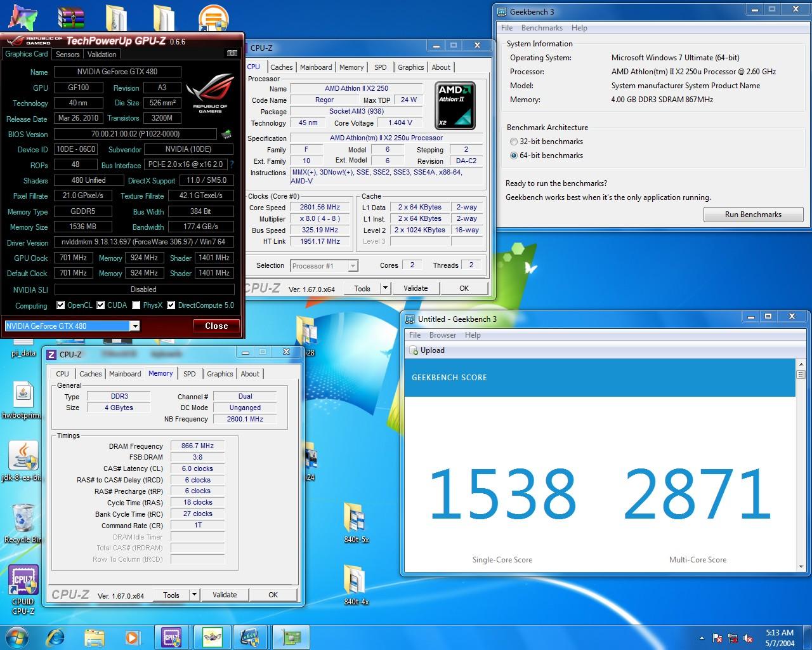Open the Graphics tab in top CPU-Z window

410,67
